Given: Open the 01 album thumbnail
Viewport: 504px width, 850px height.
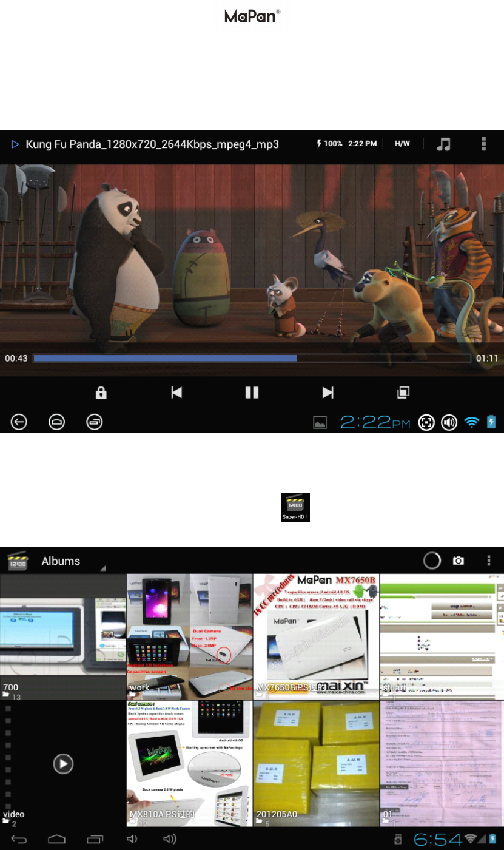Looking at the screenshot, I should tap(442, 764).
